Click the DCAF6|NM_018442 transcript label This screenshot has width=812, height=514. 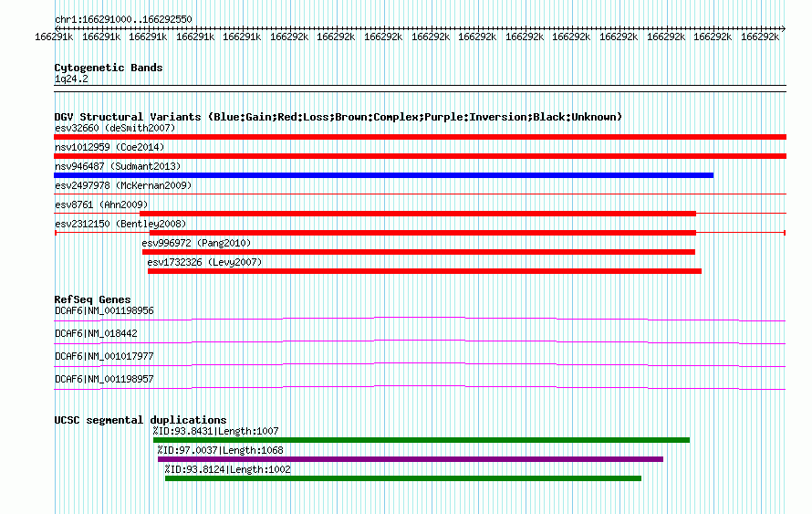(96, 333)
